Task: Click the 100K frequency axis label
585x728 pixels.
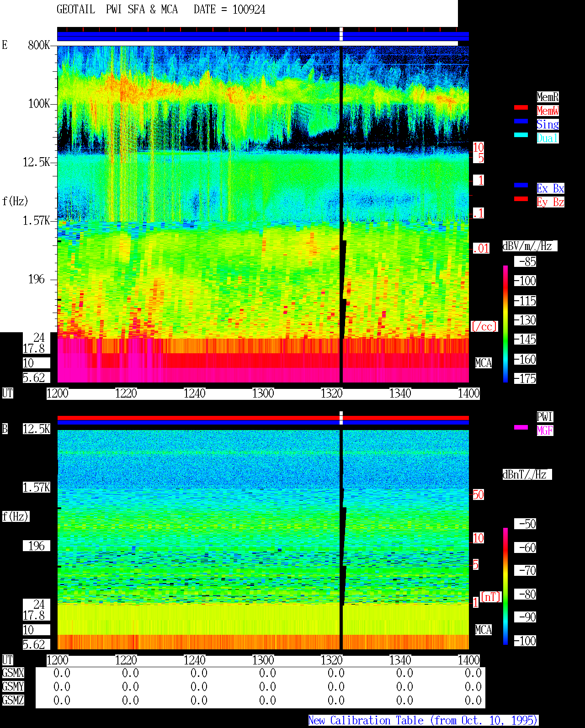Action: tap(39, 104)
